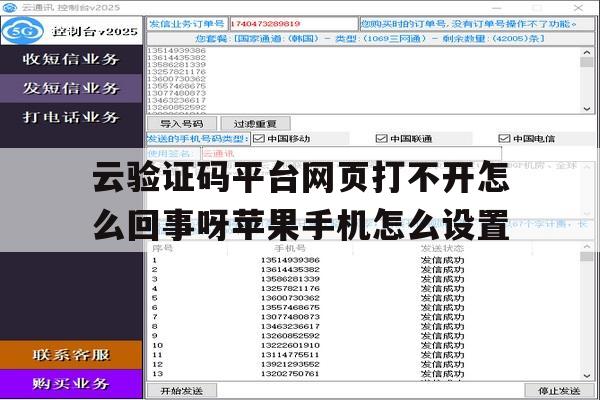Click 发送的手机号码类型 label
The image size is (600, 400).
coord(198,139)
